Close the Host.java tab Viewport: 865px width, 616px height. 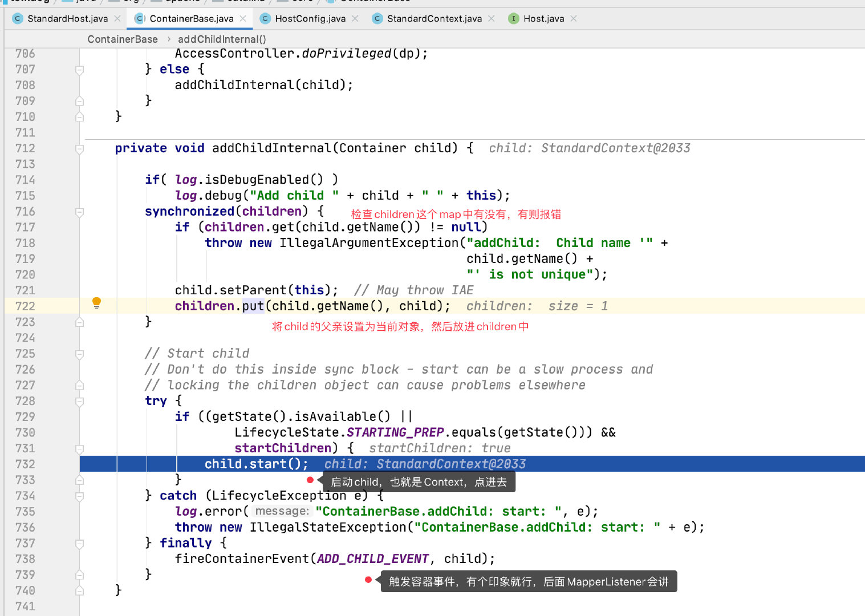(x=574, y=19)
